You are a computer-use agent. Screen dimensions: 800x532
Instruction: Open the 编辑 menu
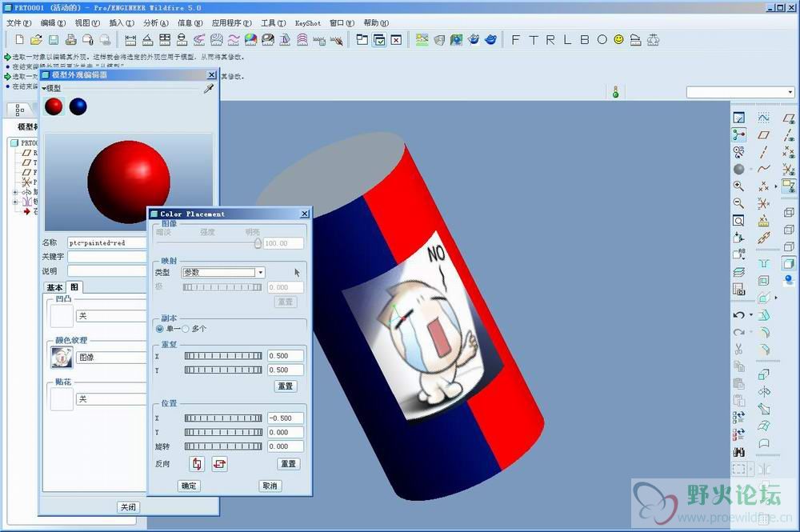click(53, 23)
